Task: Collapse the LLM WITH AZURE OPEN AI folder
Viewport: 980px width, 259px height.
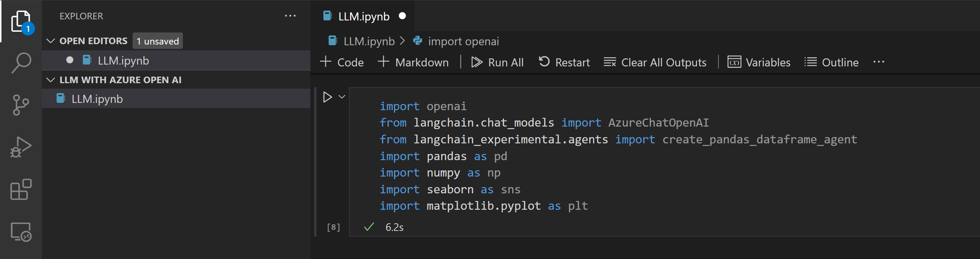Action: 51,80
